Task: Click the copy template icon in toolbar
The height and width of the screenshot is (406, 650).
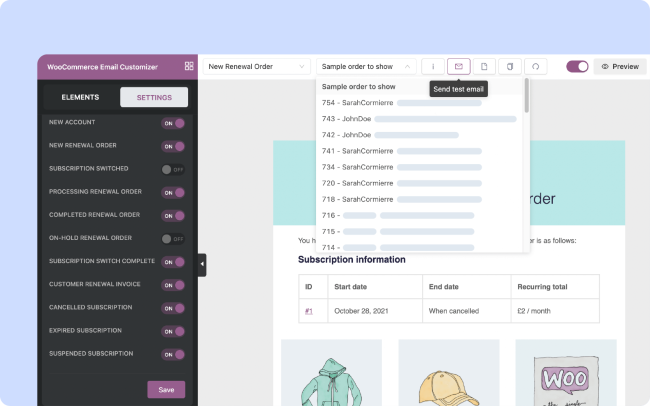Action: point(510,66)
